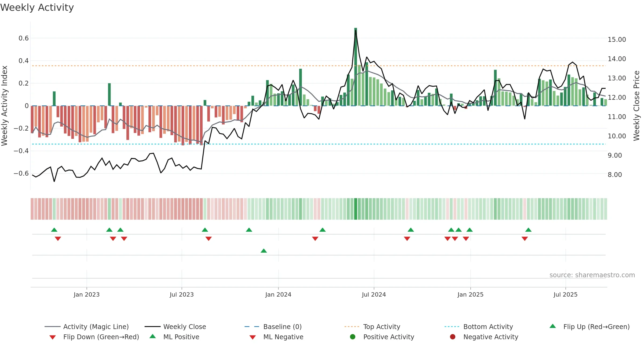Click the flip-down triangle near April 2025
644x362 pixels.
point(525,239)
